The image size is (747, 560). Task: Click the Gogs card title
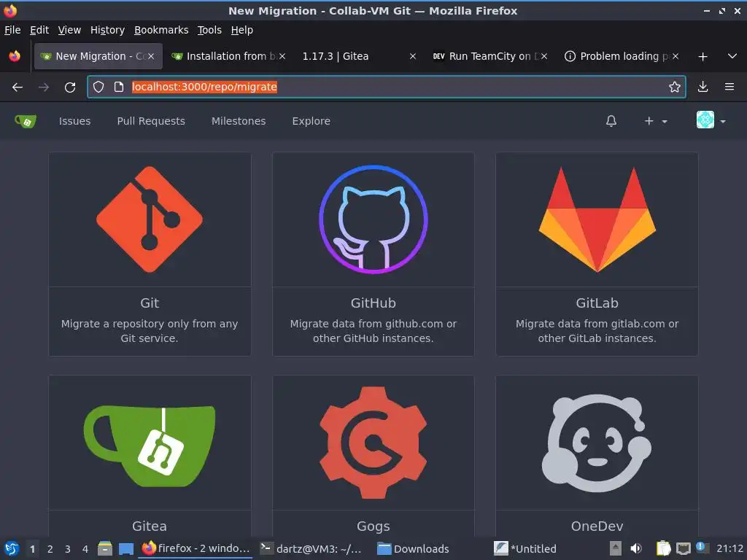tap(373, 526)
